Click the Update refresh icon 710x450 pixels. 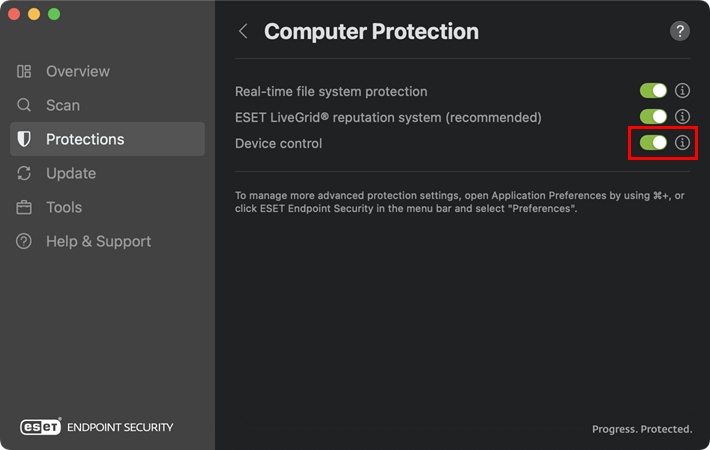24,173
